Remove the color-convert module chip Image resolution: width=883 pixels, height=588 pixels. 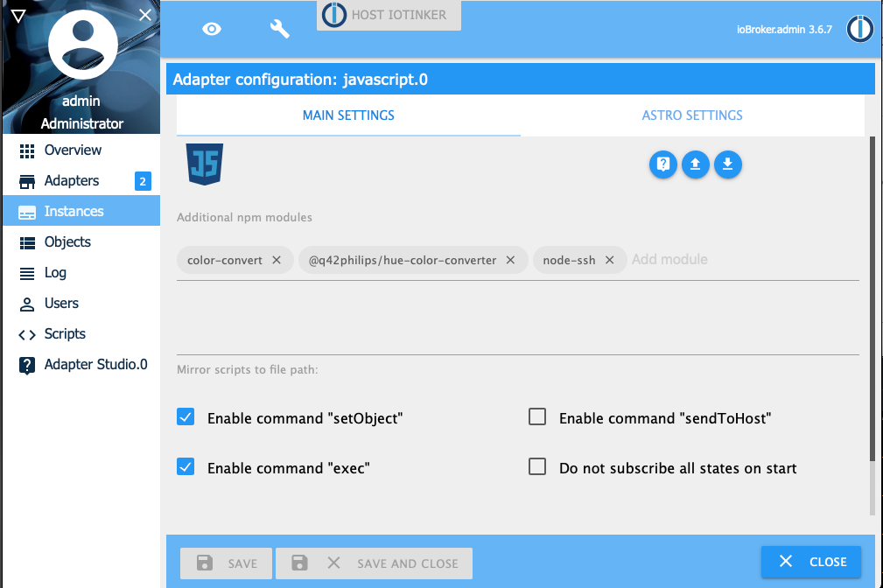coord(277,260)
